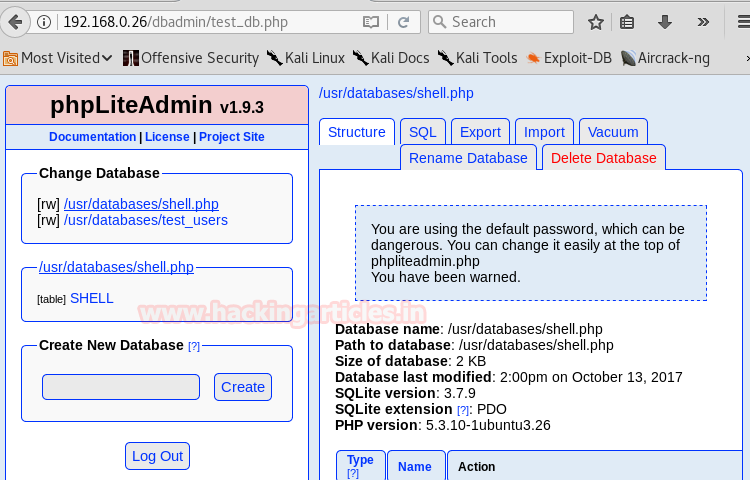Go back with the browser back arrow
The width and height of the screenshot is (750, 480).
(15, 22)
